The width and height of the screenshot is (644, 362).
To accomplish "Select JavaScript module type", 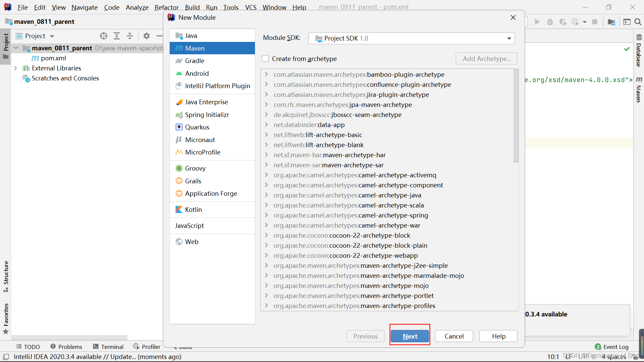I will click(212, 226).
